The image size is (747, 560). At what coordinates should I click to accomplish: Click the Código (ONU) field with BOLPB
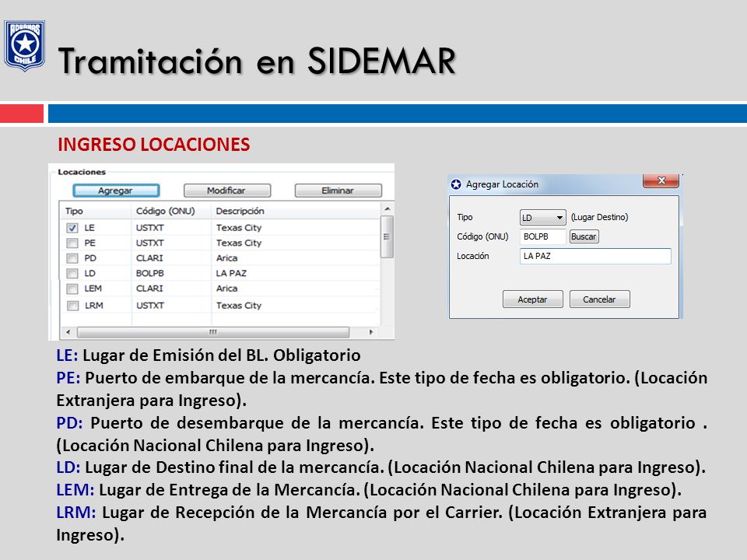click(542, 236)
